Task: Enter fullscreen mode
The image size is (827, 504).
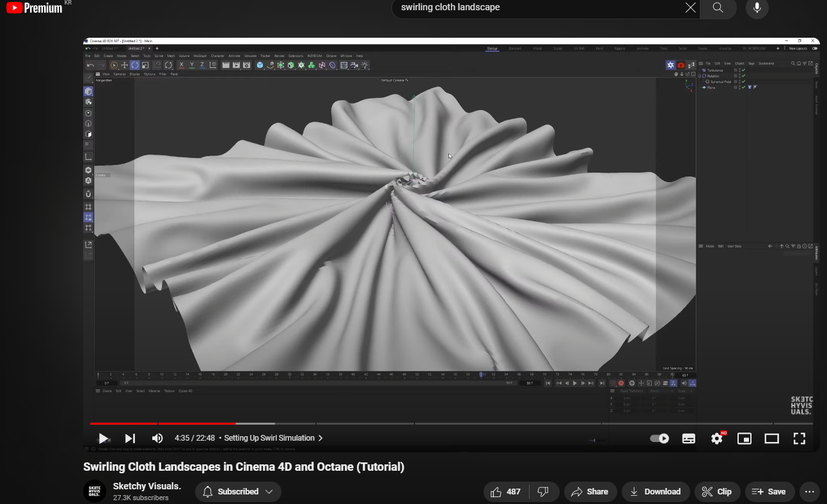Action: pos(799,438)
